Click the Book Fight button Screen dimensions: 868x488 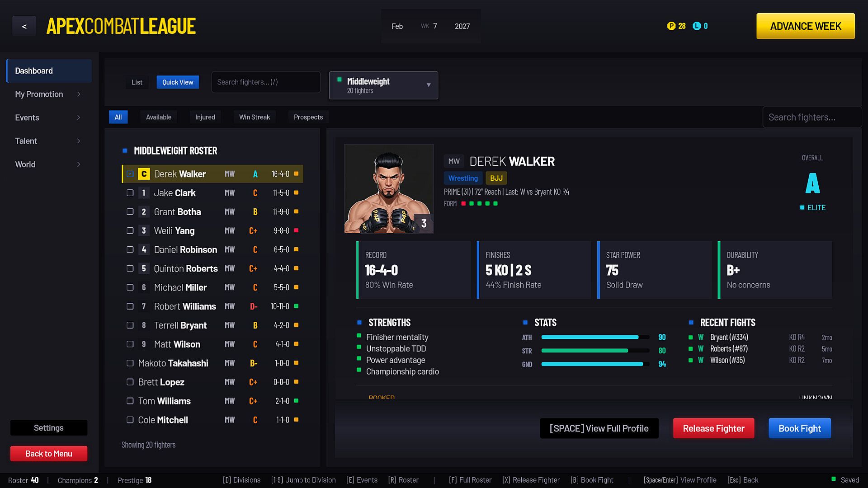800,428
